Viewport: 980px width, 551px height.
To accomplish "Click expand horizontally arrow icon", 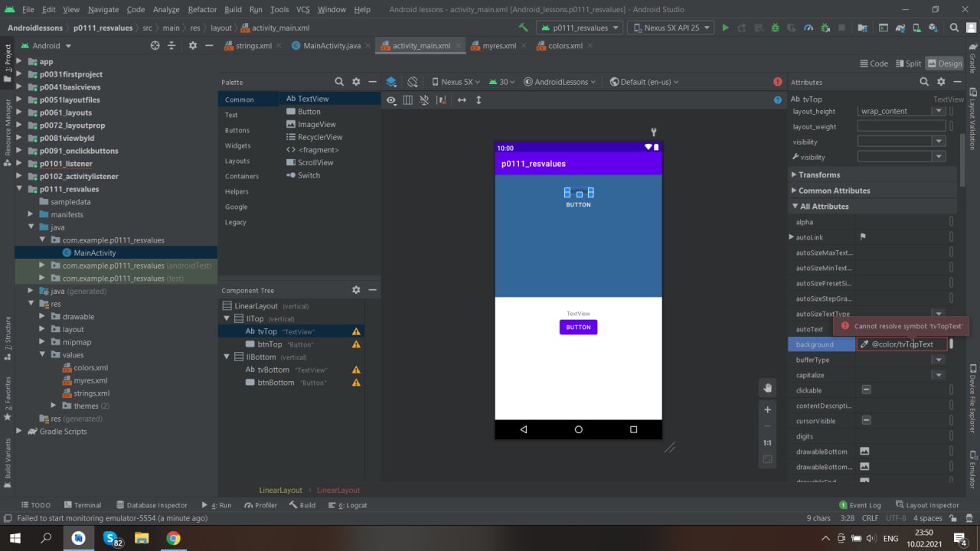I will coord(462,100).
